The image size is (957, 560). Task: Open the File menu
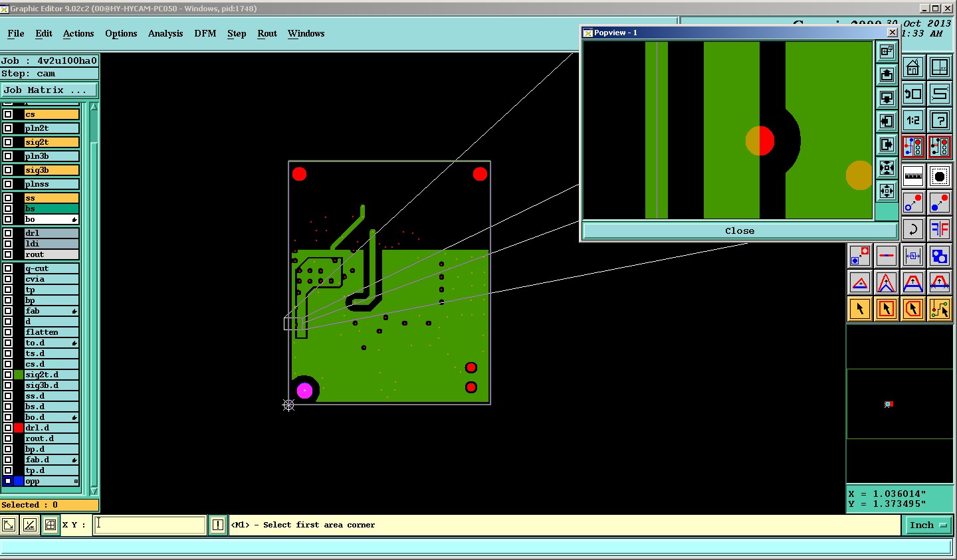(16, 33)
